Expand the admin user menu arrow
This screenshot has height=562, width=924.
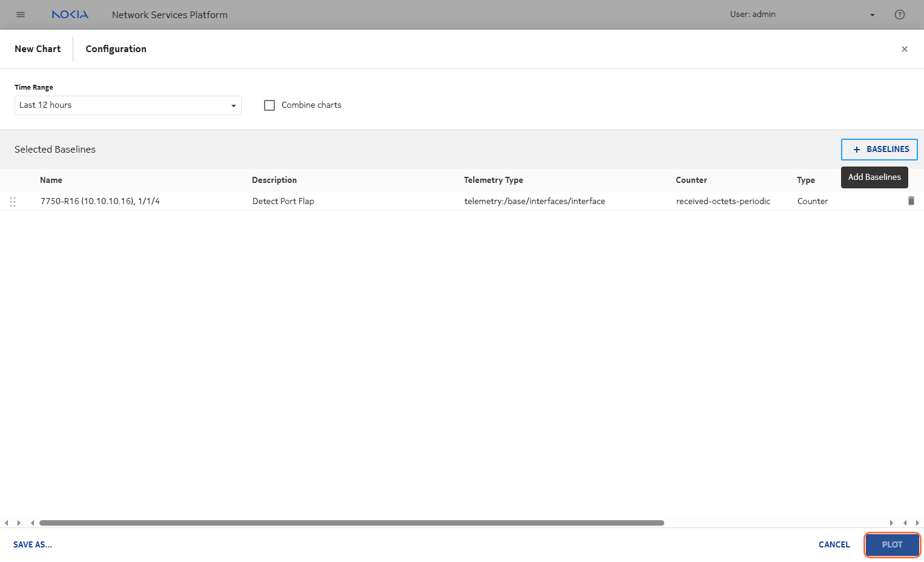(x=872, y=15)
